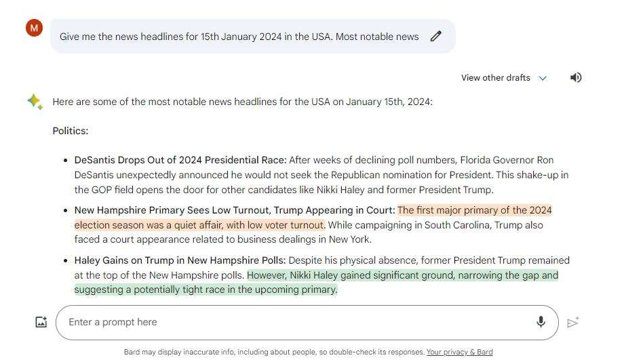Click the Politics section heading
The width and height of the screenshot is (643, 364).
[71, 131]
